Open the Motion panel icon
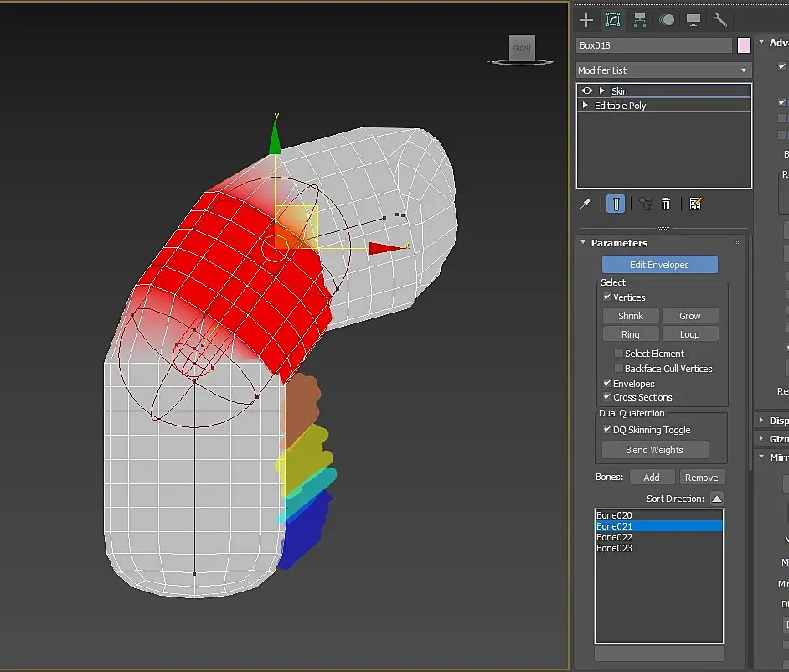The height and width of the screenshot is (672, 789). pos(667,20)
